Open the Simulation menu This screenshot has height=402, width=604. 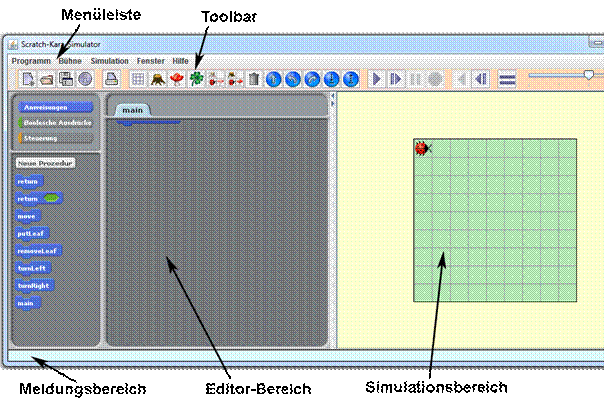coord(109,61)
